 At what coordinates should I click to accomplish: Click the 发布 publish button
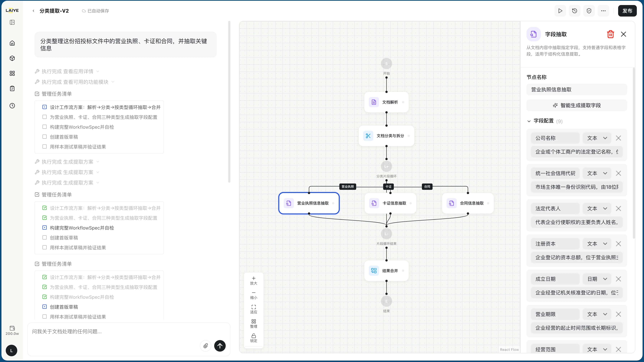[x=627, y=11]
